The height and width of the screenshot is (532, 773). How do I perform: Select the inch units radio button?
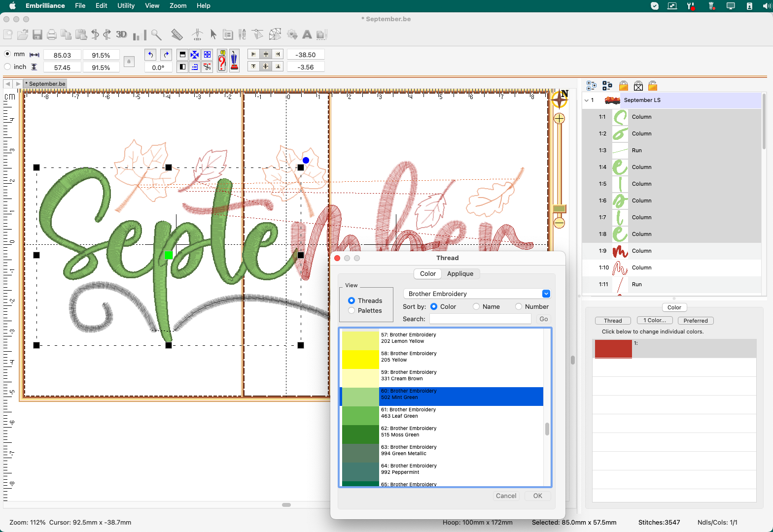(7, 67)
